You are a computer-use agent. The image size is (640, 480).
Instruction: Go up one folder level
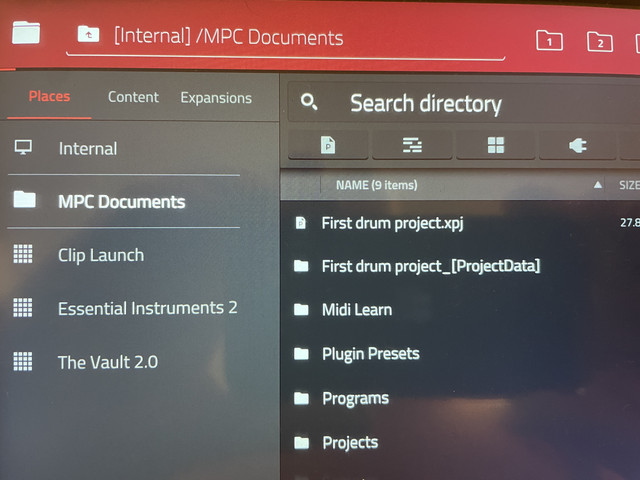tap(89, 34)
